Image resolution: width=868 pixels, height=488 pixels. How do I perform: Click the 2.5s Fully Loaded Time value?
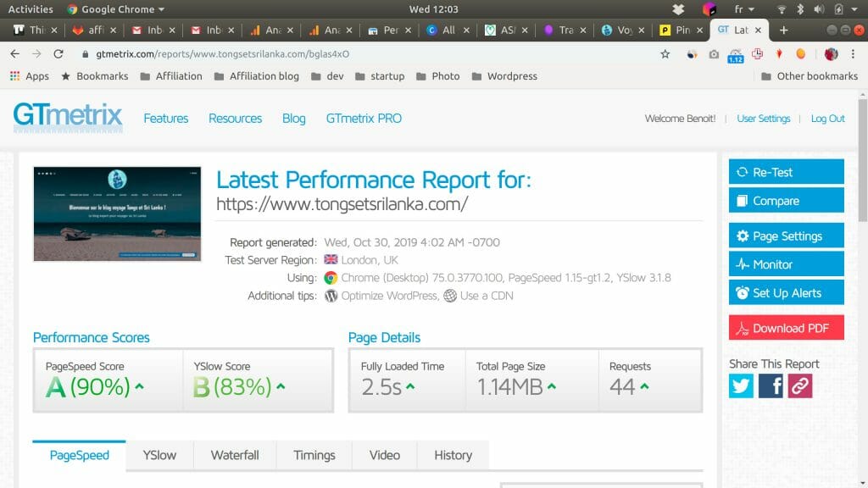(x=381, y=386)
